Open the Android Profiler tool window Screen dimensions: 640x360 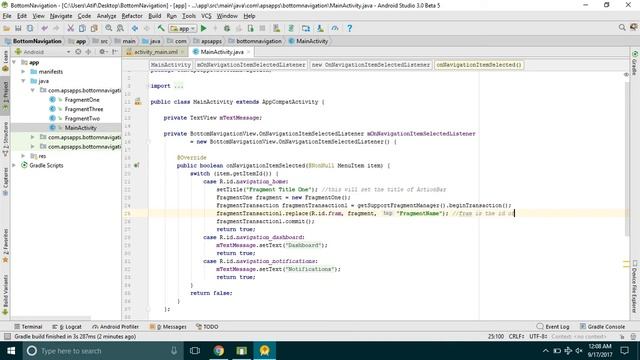tap(116, 327)
